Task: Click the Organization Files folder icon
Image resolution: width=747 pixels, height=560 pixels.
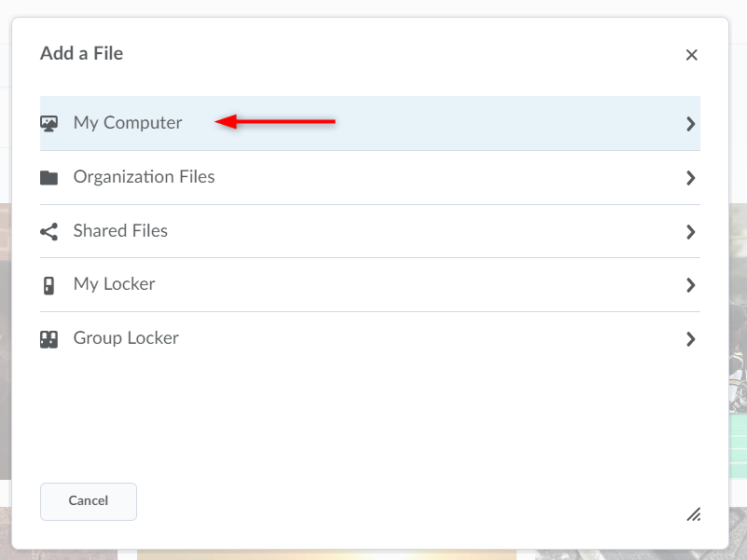Action: tap(49, 177)
